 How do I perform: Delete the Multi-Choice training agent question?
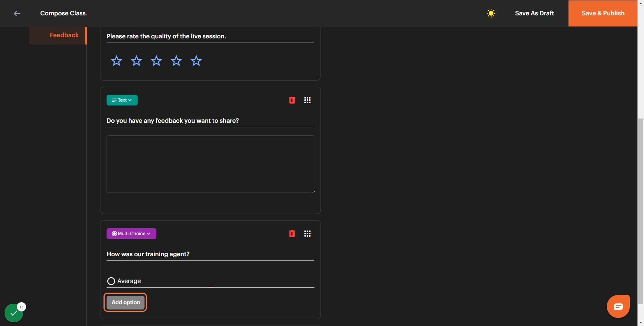tap(292, 234)
